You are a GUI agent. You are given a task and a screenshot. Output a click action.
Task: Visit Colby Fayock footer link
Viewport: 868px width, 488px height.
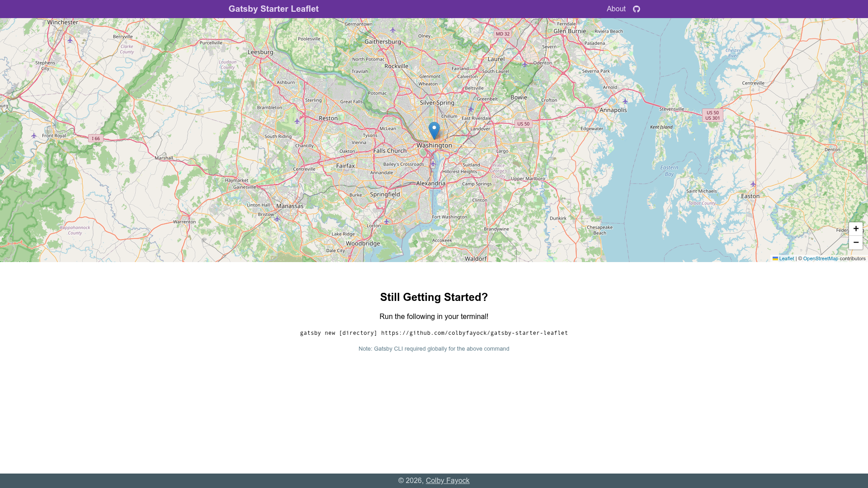point(448,481)
